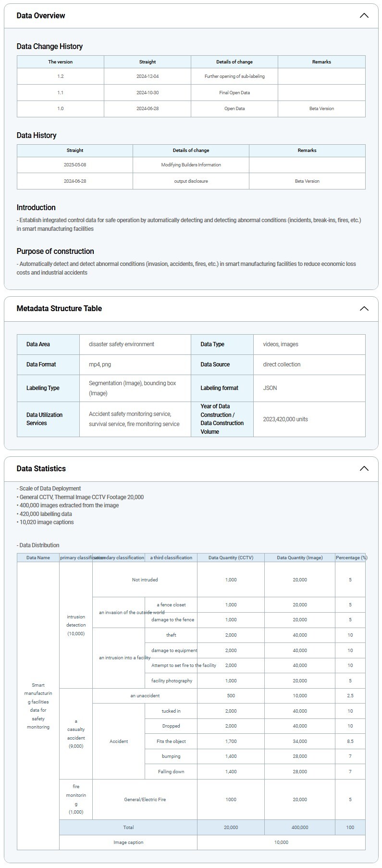Select the "theft" classification cell
The height and width of the screenshot is (868, 382).
pos(171,635)
